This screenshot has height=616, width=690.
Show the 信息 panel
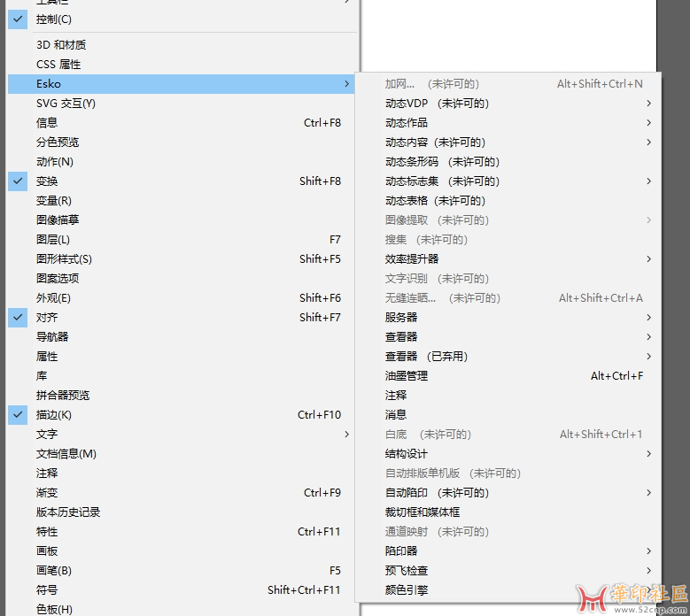[181, 123]
